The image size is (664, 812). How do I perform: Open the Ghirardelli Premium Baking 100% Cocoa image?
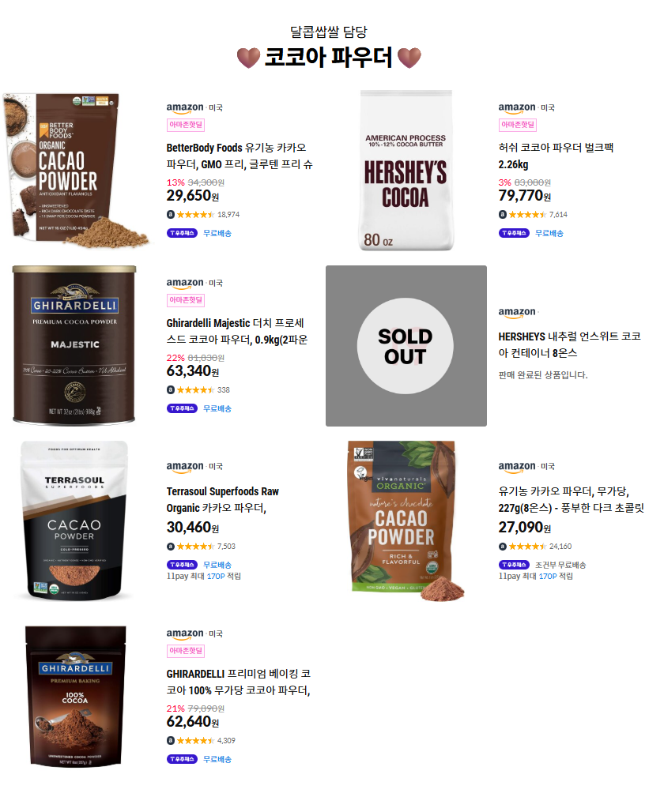click(x=75, y=696)
